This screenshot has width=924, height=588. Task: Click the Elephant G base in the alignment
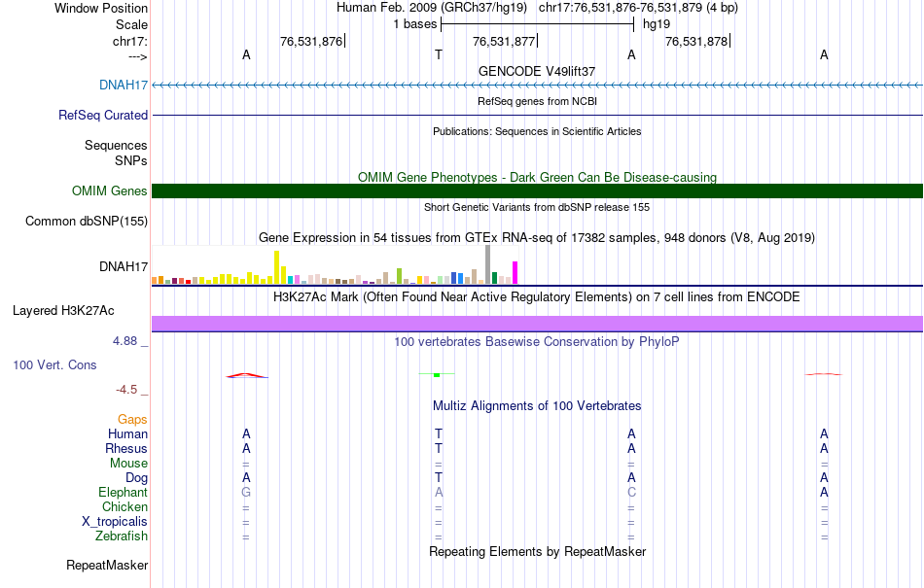click(246, 492)
